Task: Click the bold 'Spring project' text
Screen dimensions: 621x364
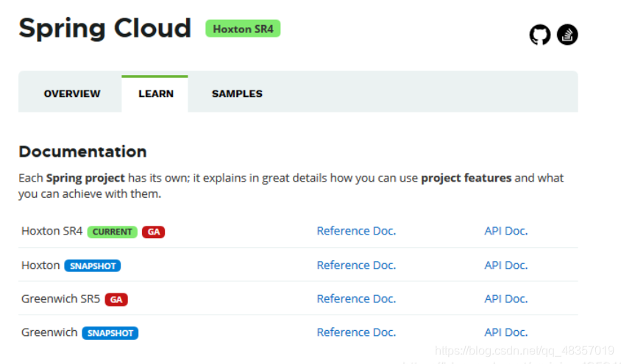Action: tap(85, 178)
